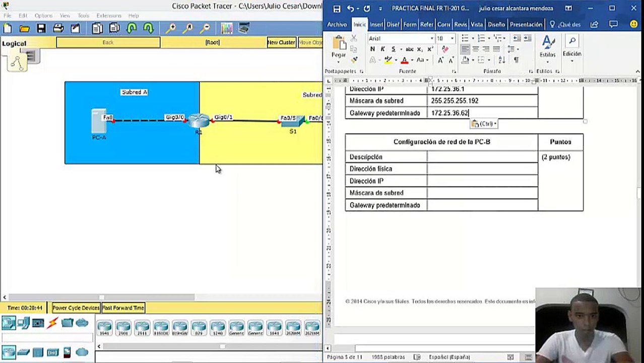Pick the 819HGW router model
The image size is (644, 363).
pos(180,328)
